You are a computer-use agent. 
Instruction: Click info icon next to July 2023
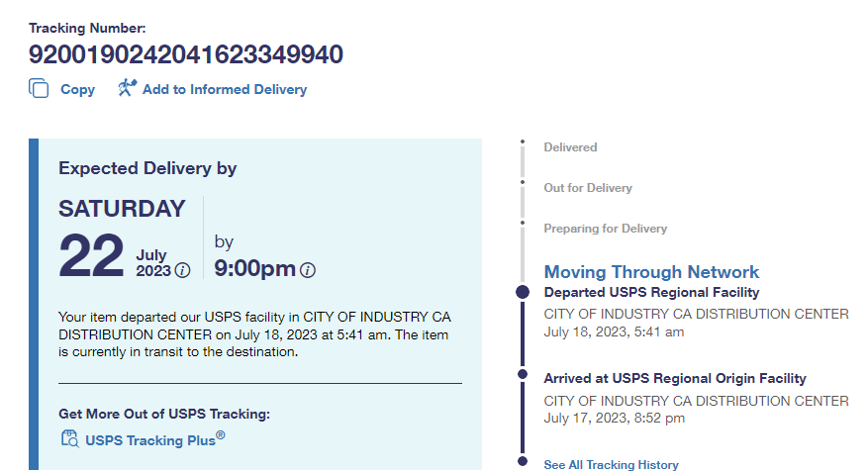(182, 270)
